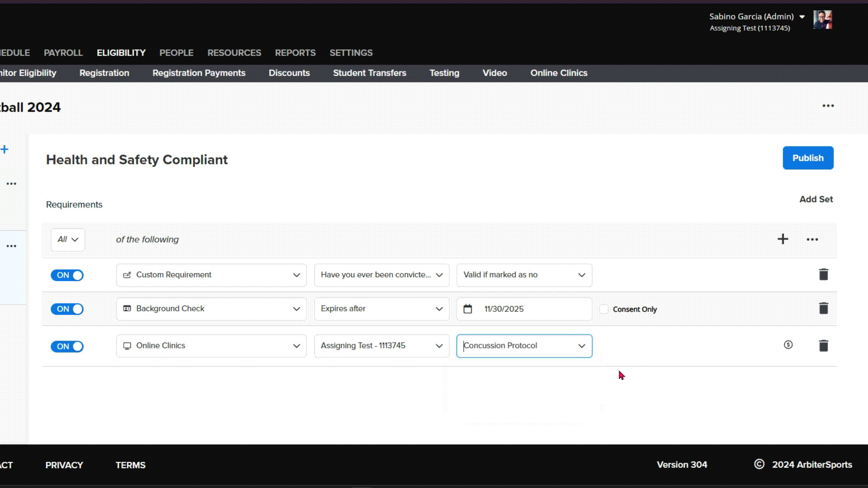The width and height of the screenshot is (868, 488).
Task: Open the Online Clinics type dropdown
Action: coord(211,346)
